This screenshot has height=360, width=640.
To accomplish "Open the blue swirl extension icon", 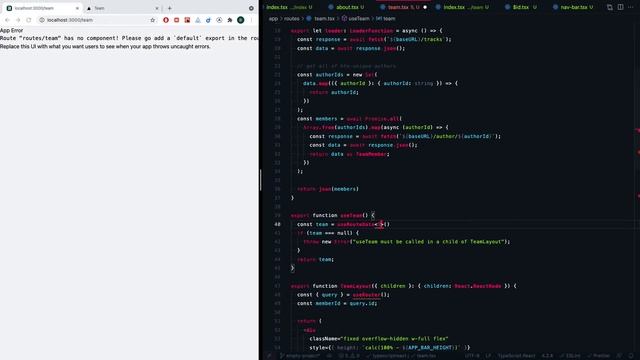I will [209, 20].
